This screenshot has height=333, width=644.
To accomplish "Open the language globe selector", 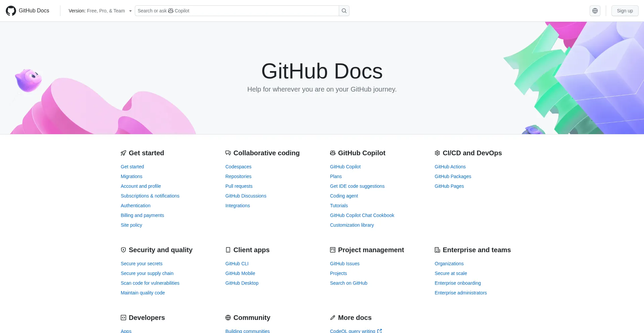I will point(595,11).
